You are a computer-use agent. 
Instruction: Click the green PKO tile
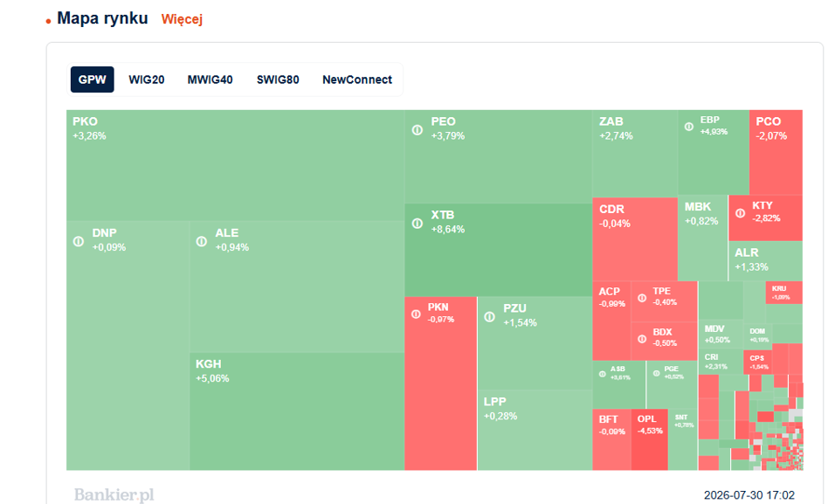(235, 165)
